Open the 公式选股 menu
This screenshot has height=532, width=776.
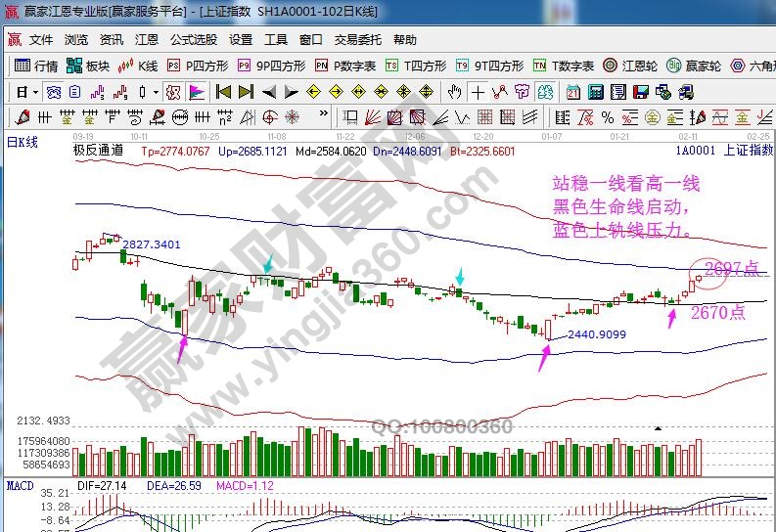tap(194, 40)
